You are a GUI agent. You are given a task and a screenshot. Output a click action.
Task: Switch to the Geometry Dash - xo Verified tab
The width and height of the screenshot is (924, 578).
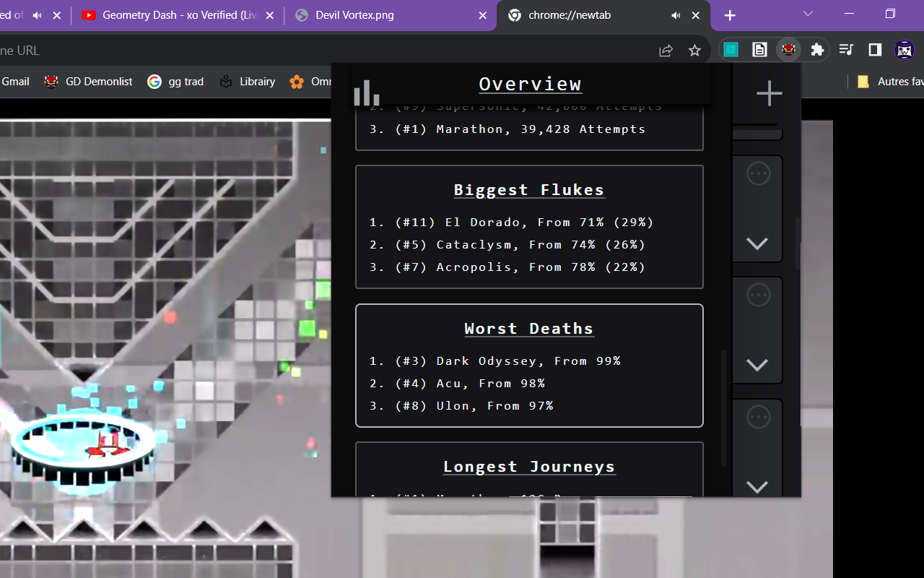[x=178, y=15]
